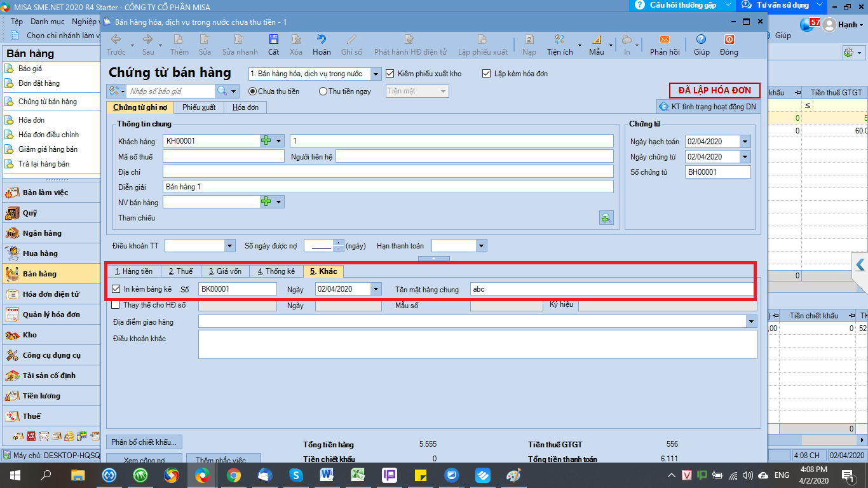The image size is (868, 488).
Task: Save the voucher with Cất
Action: tap(273, 44)
